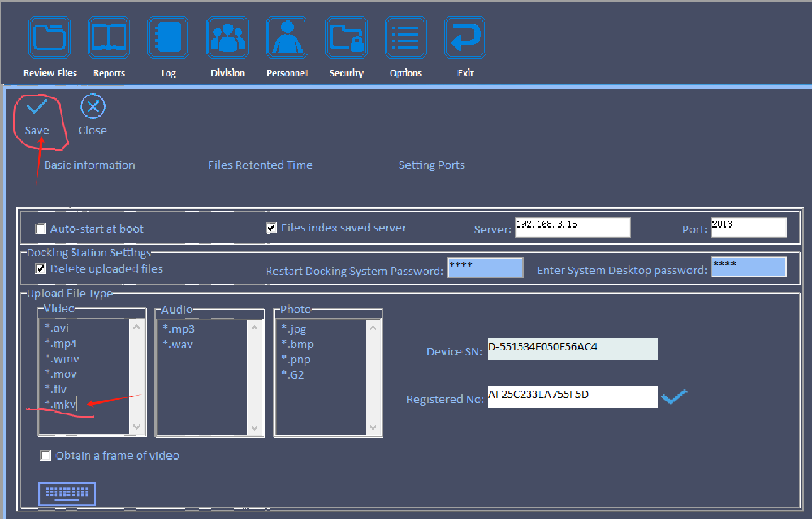
Task: Open the Division group icon
Action: coord(227,38)
